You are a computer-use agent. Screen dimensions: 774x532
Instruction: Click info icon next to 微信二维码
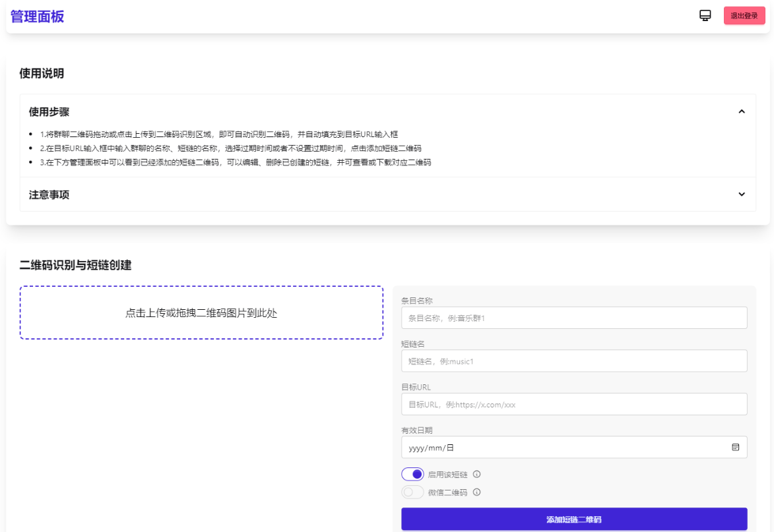pos(476,492)
